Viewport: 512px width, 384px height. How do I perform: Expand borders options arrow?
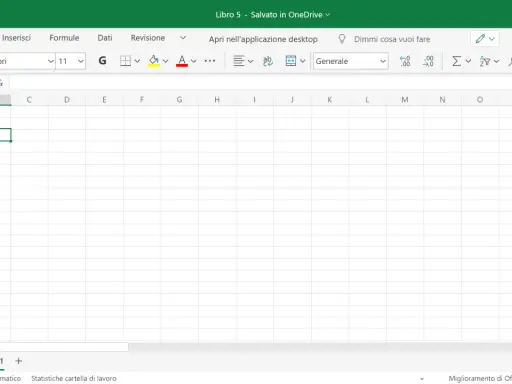[137, 61]
